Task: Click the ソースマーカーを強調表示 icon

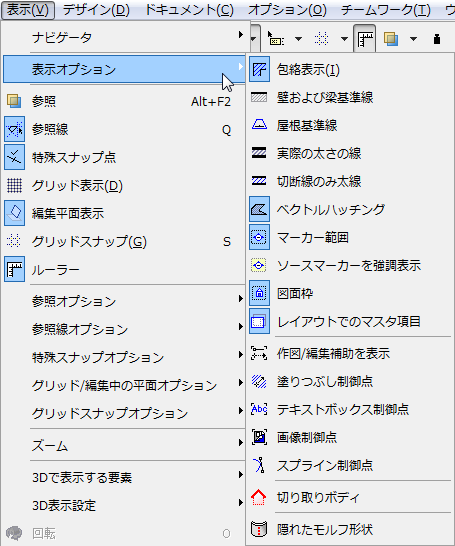Action: 259,265
